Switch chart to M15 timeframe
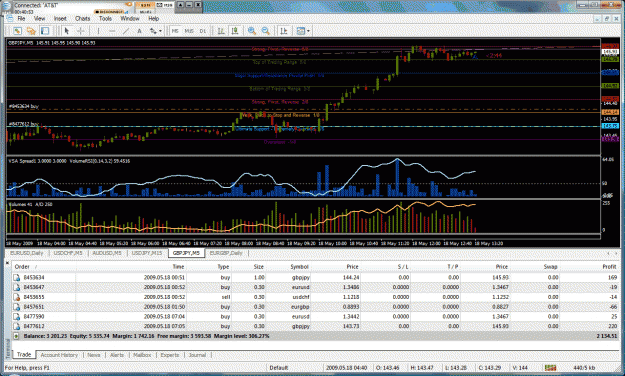This screenshot has width=625, height=376. click(x=189, y=31)
